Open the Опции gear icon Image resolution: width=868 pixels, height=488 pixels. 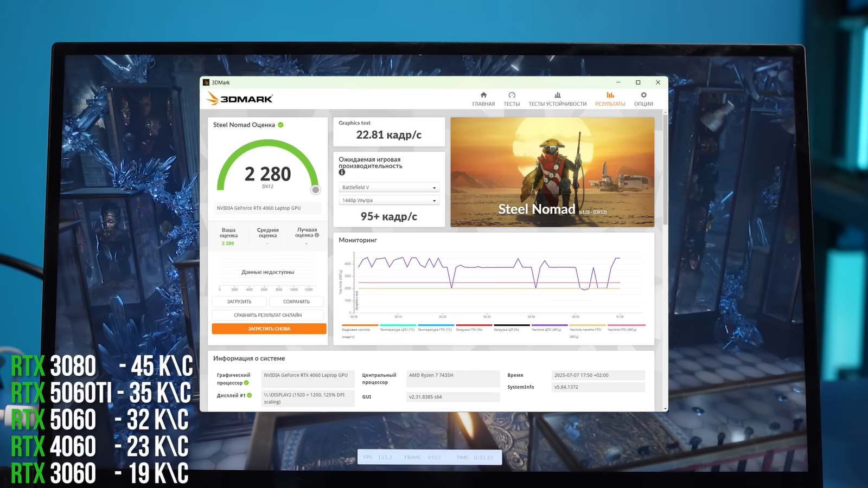643,95
